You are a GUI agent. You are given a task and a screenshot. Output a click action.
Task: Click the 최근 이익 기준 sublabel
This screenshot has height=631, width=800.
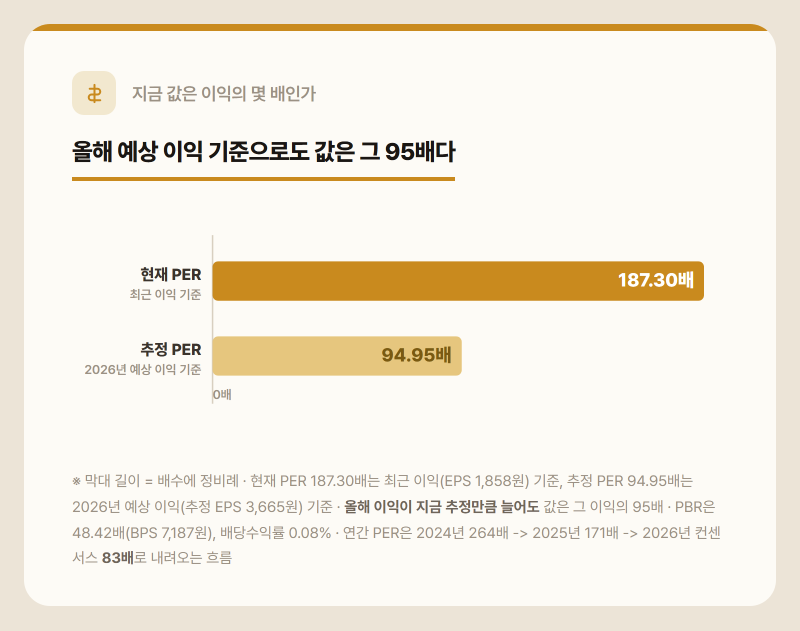coord(165,294)
